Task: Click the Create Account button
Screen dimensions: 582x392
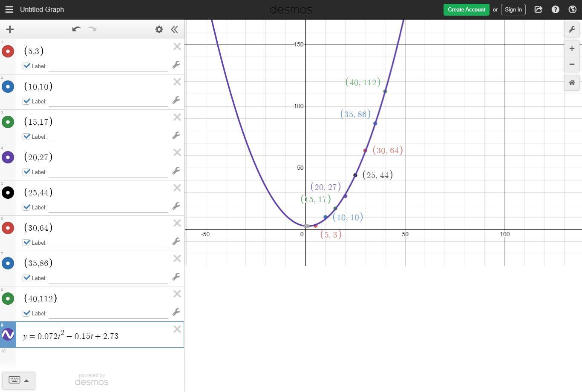Action: [x=466, y=9]
